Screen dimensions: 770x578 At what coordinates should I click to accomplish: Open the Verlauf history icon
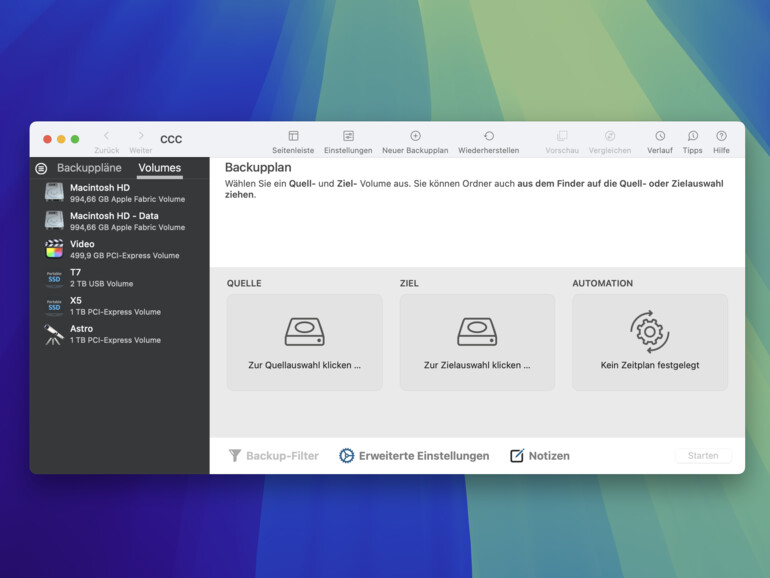click(x=659, y=137)
